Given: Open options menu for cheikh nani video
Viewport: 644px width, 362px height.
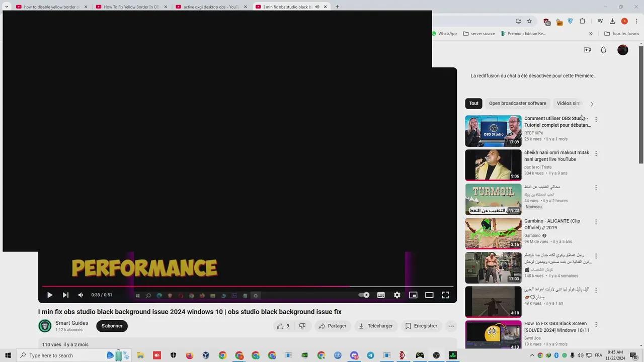Looking at the screenshot, I should pyautogui.click(x=596, y=154).
